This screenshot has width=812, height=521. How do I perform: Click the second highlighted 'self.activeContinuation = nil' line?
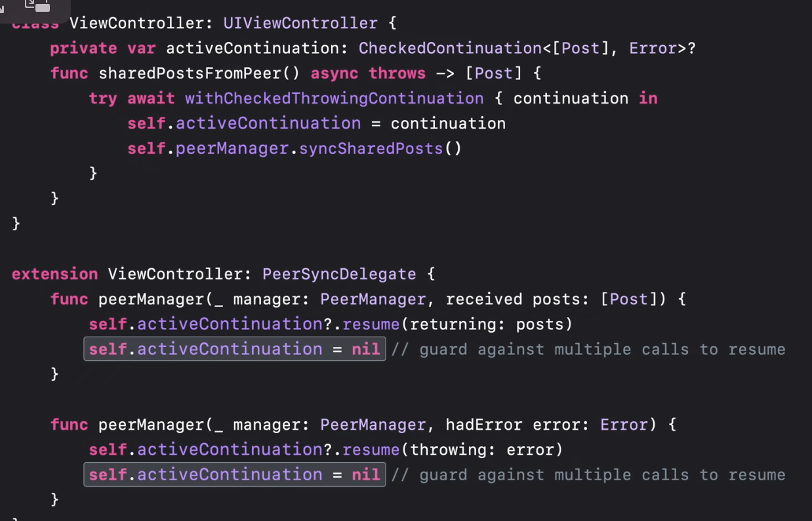(234, 474)
